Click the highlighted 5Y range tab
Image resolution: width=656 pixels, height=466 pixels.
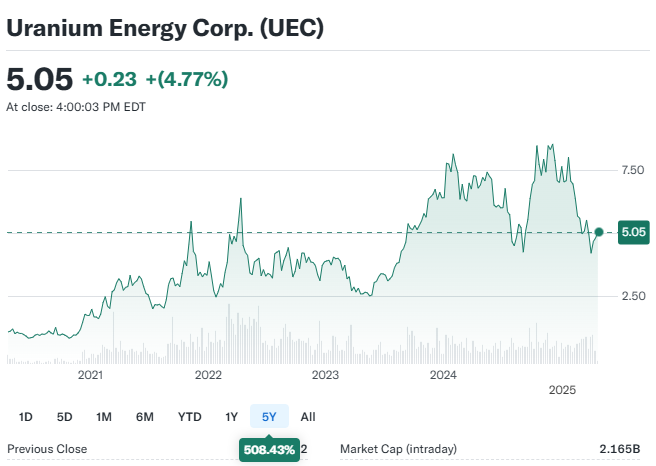[x=269, y=416]
